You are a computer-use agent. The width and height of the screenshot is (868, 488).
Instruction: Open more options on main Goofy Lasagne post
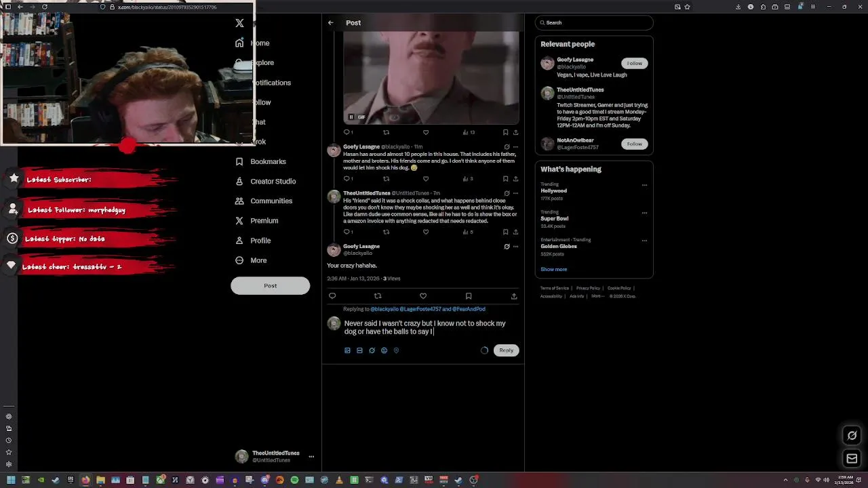point(515,247)
